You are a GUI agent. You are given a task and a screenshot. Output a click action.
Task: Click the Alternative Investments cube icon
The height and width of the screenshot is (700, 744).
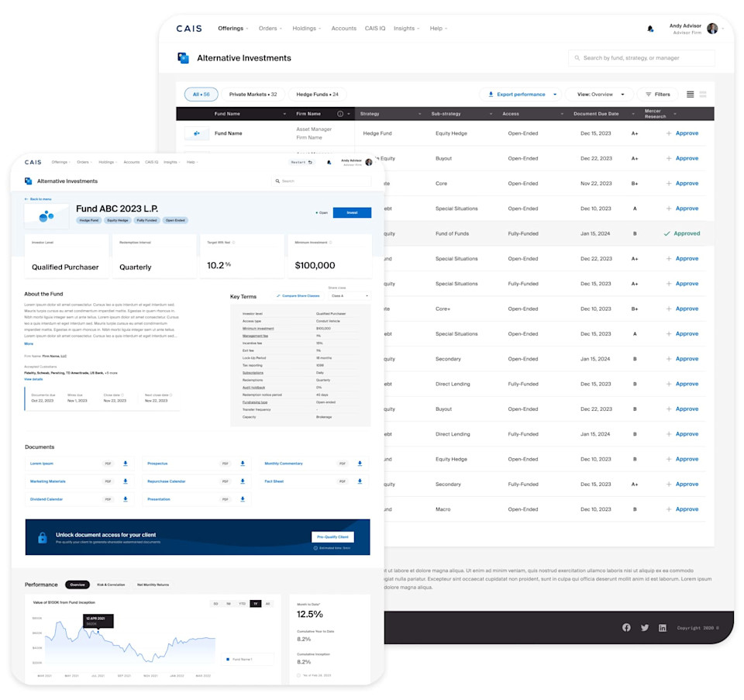tap(182, 57)
